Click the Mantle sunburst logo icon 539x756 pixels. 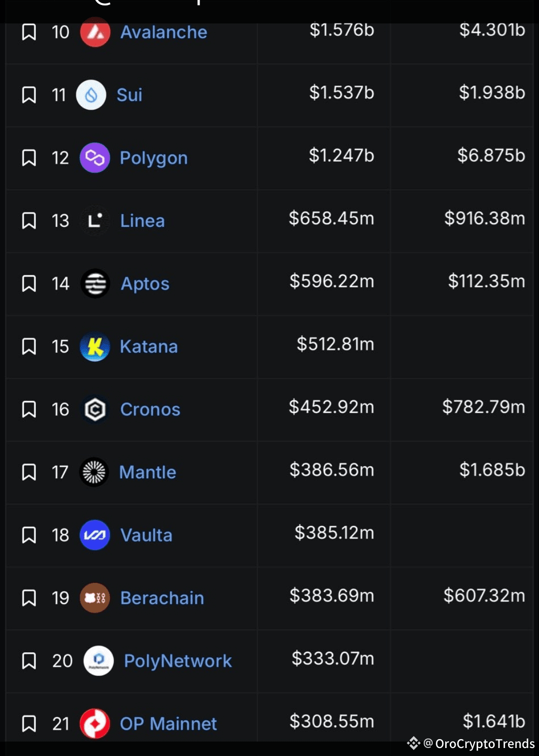[94, 472]
